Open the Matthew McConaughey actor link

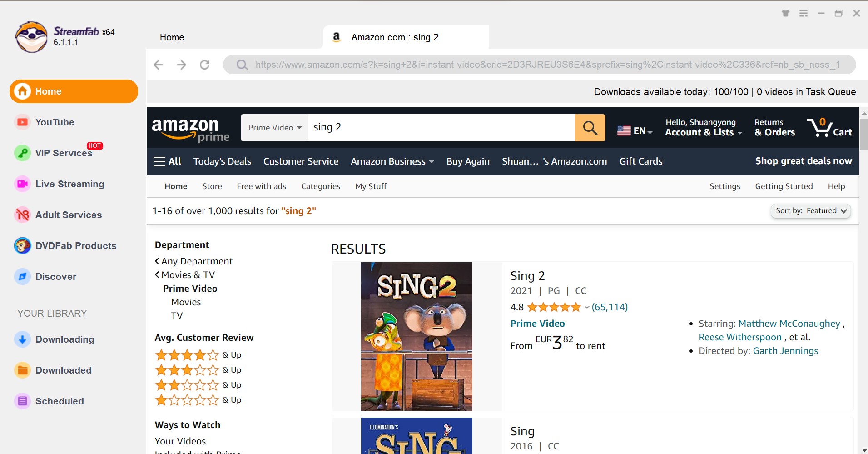tap(789, 324)
